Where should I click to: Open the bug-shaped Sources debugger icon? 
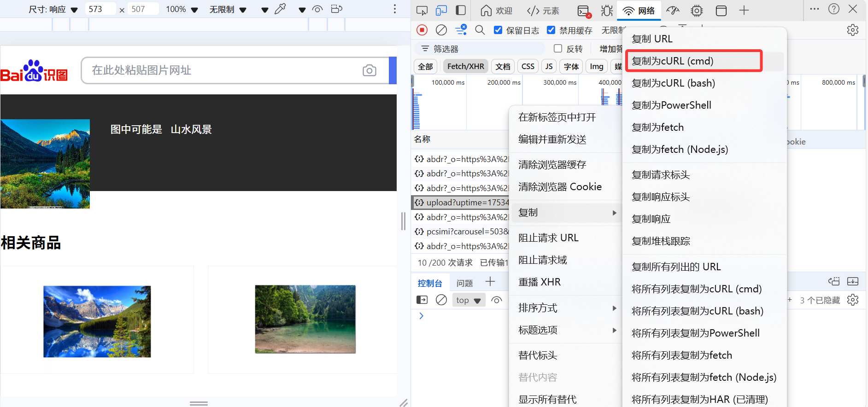(x=607, y=10)
